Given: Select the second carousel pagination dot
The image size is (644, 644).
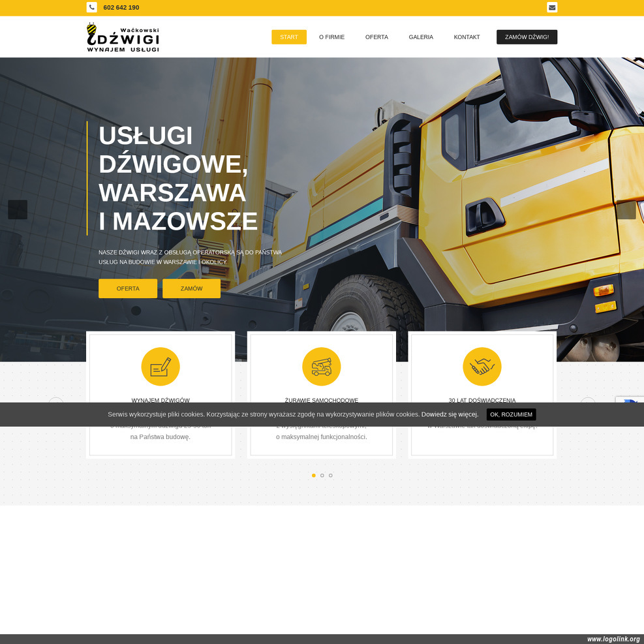Looking at the screenshot, I should pyautogui.click(x=322, y=476).
